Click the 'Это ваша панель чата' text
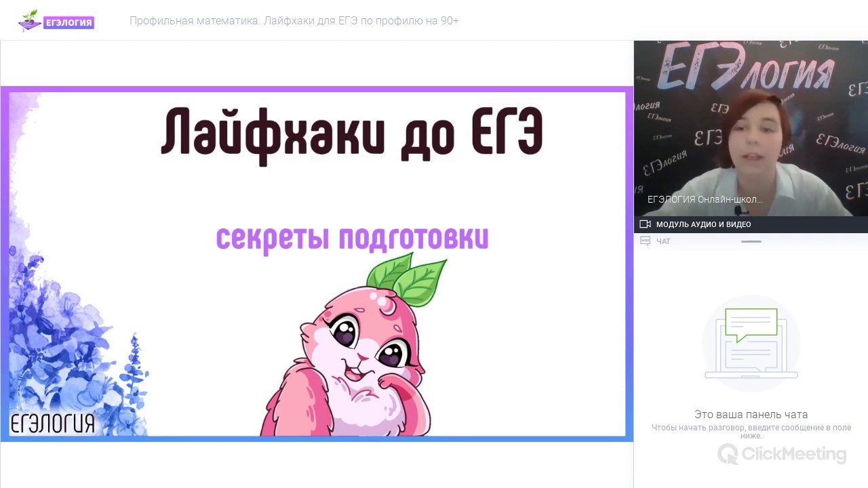868x488 pixels. coord(751,414)
